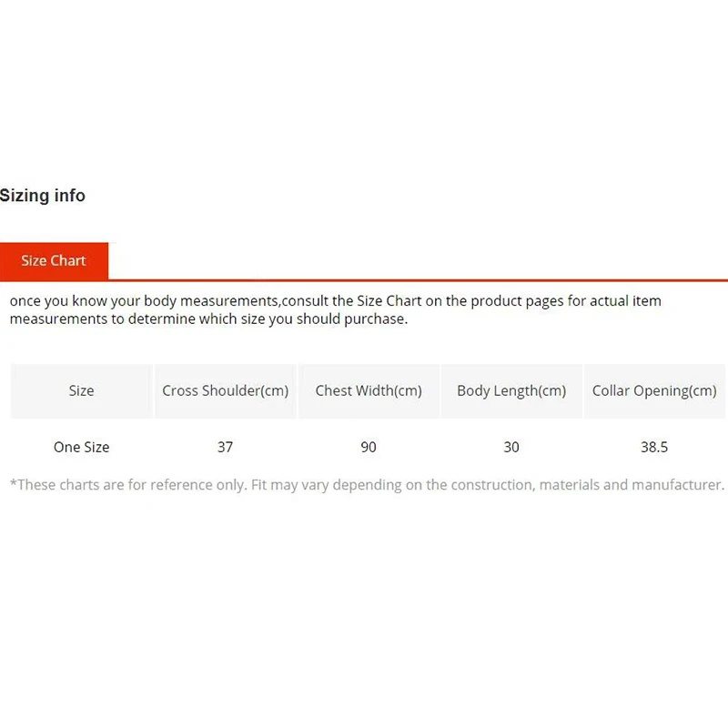Select the Body Length(cm) column header
The width and height of the screenshot is (728, 728).
click(x=511, y=391)
